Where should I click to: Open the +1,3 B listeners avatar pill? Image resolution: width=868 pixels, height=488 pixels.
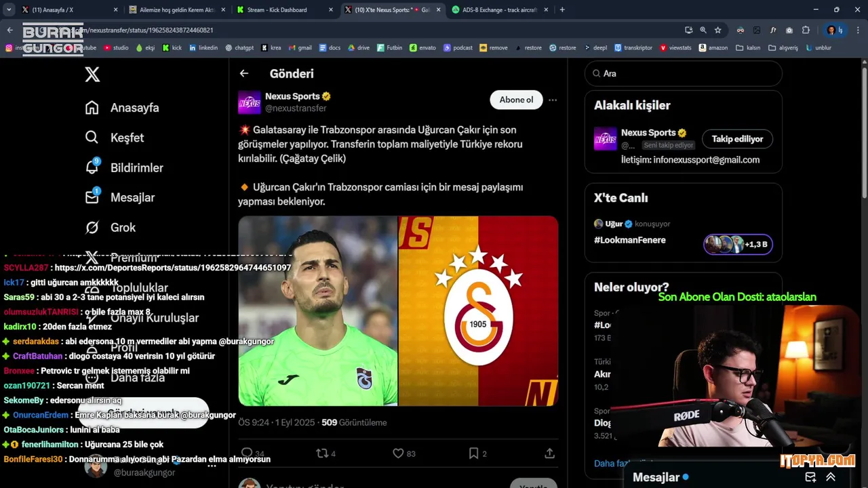click(738, 244)
